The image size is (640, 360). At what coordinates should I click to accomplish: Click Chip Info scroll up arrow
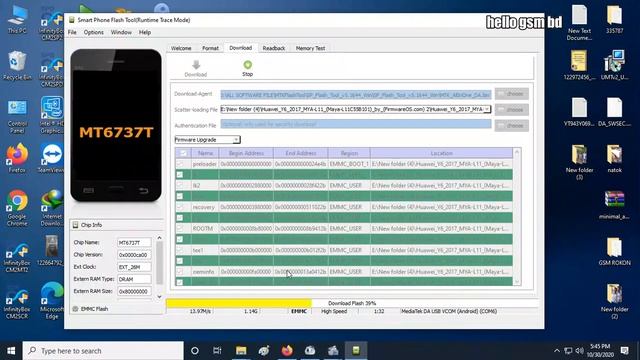point(160,238)
